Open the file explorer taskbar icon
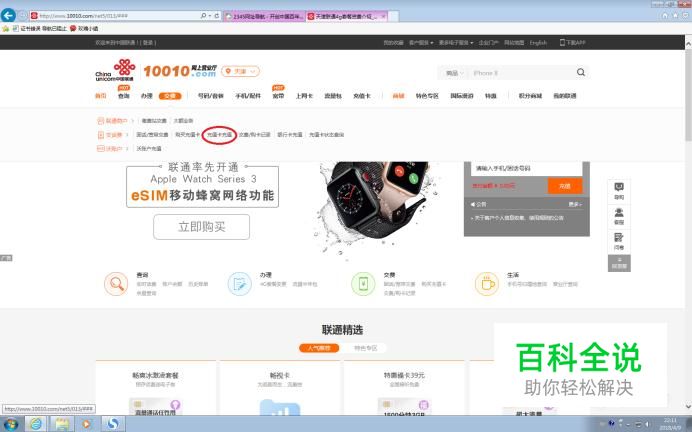This screenshot has height=432, width=692. tap(62, 424)
